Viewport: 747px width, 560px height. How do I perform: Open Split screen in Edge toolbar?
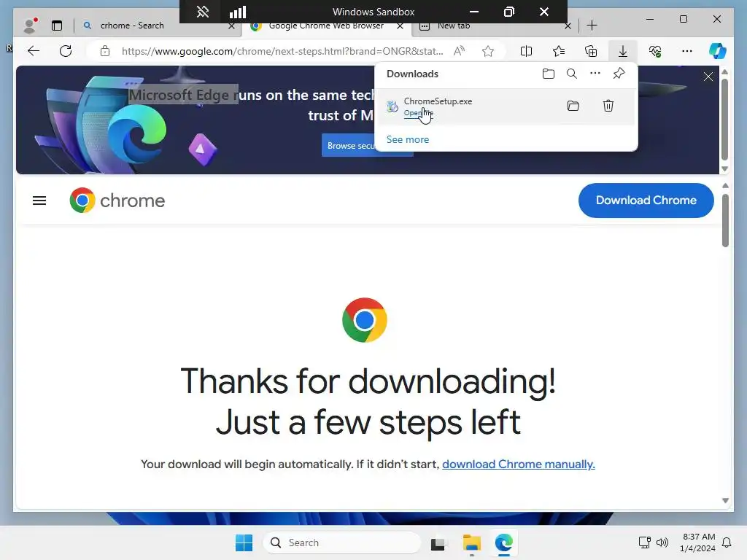click(527, 51)
